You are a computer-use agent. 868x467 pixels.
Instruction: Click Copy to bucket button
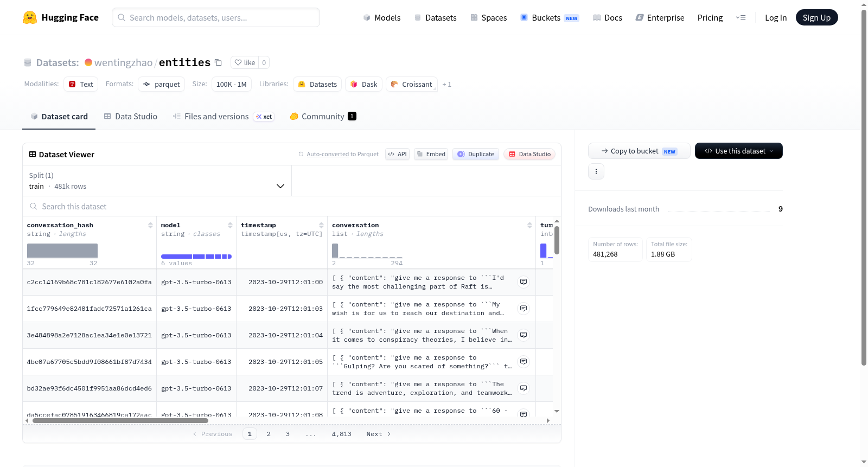pyautogui.click(x=639, y=151)
